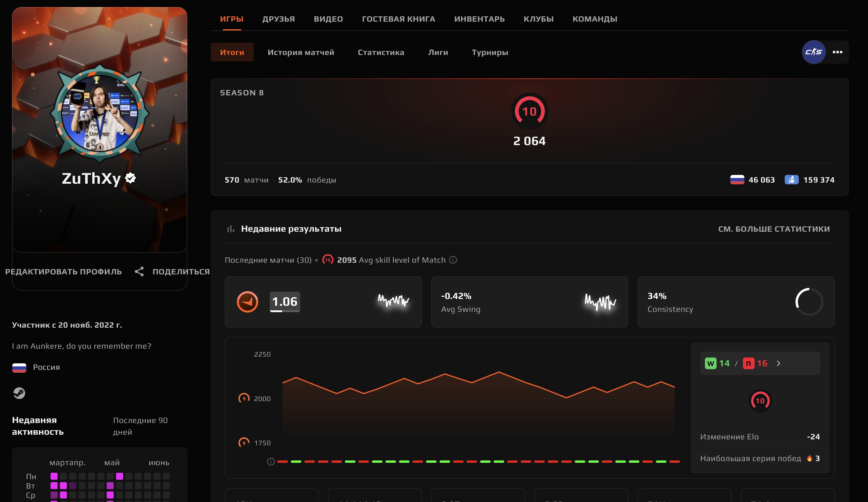Click the level 10 skill badge in Season 8
868x502 pixels.
click(x=529, y=111)
